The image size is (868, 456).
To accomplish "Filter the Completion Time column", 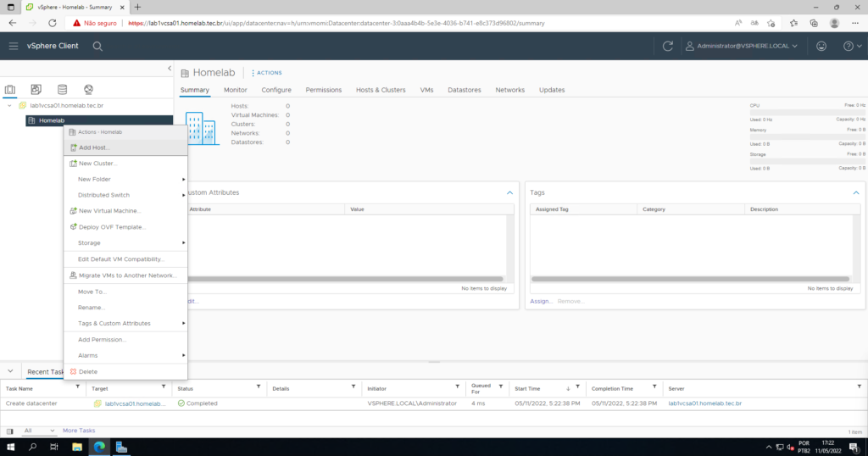I will click(654, 386).
